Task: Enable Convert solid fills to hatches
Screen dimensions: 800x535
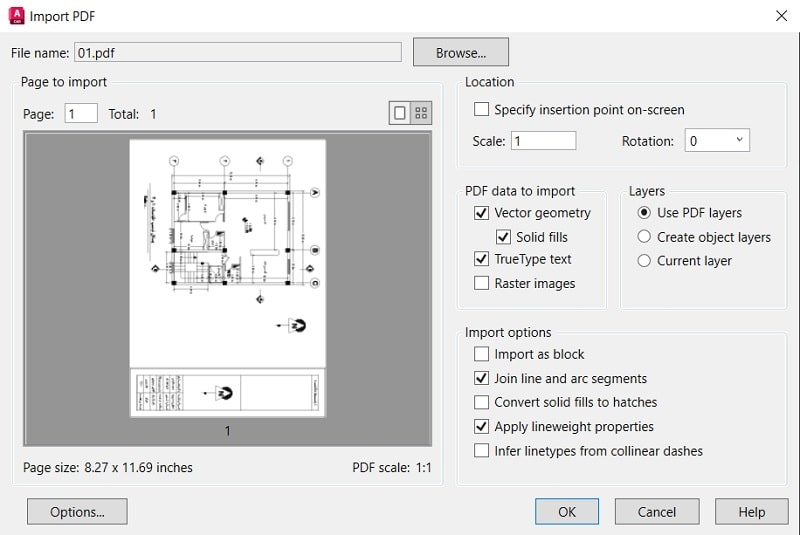Action: [482, 402]
